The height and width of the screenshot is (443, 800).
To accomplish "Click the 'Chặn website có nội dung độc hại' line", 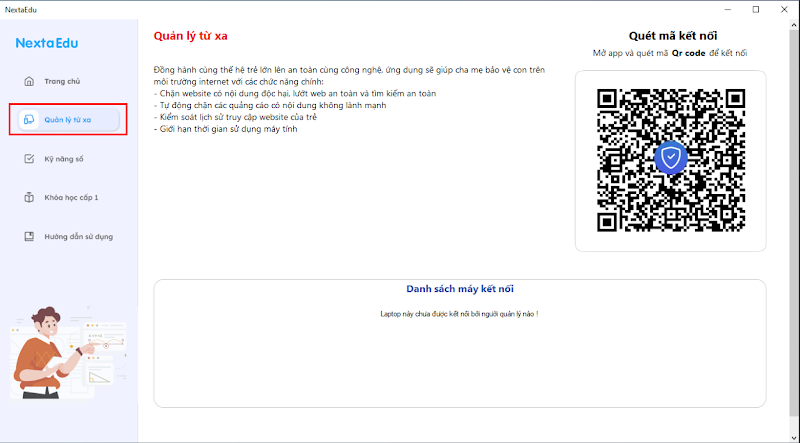I will click(x=295, y=93).
